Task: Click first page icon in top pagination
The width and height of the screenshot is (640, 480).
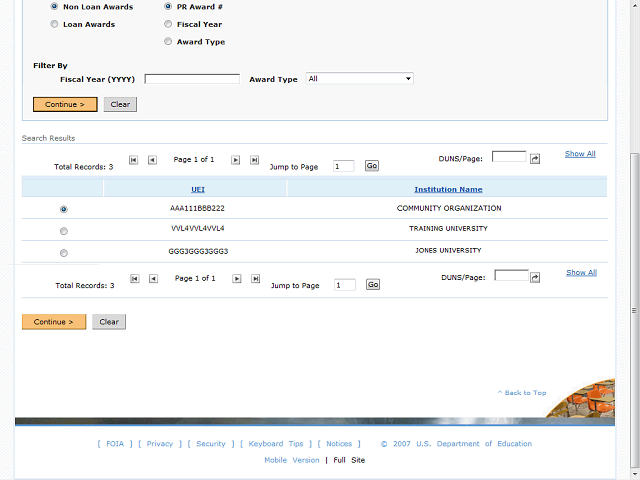Action: [134, 160]
